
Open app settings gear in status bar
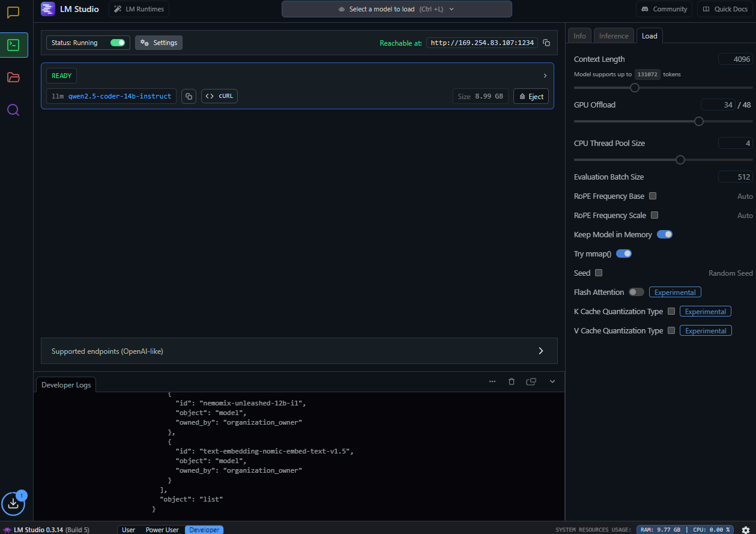(x=746, y=530)
